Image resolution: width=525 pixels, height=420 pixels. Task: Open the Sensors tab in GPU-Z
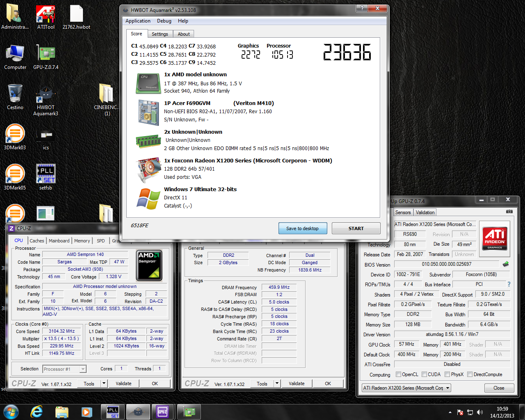403,212
